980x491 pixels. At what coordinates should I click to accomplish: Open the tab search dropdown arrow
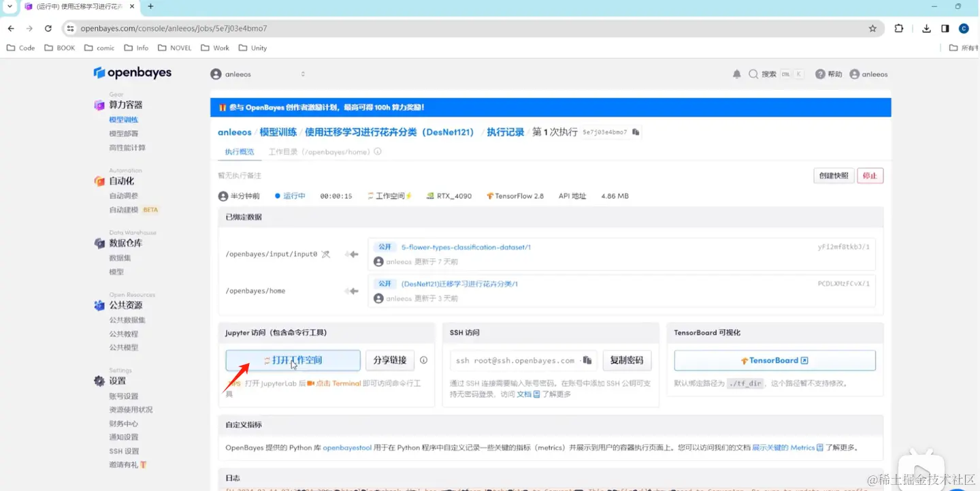(x=10, y=7)
